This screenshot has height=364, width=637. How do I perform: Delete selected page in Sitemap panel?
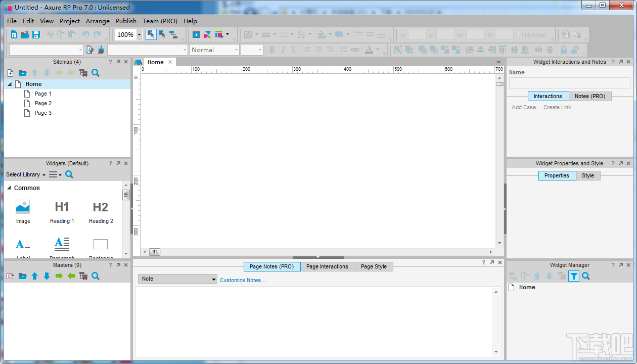pyautogui.click(x=83, y=73)
